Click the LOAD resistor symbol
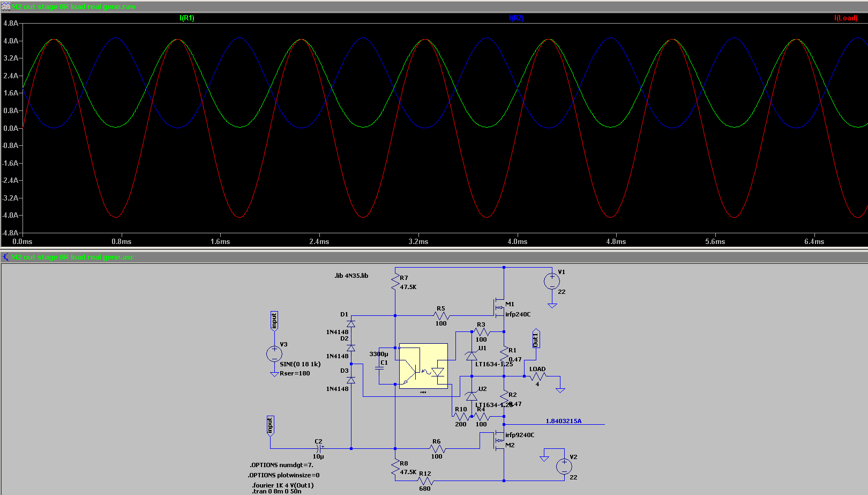The height and width of the screenshot is (495, 868). [537, 376]
